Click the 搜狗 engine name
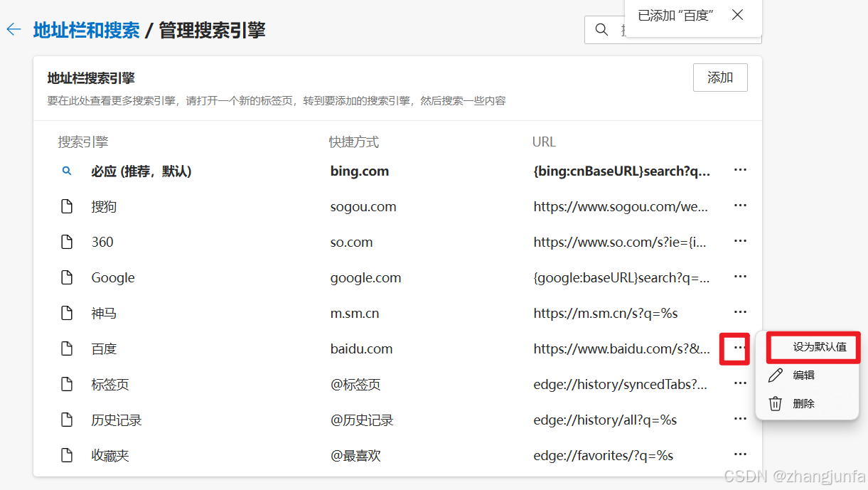 point(104,207)
